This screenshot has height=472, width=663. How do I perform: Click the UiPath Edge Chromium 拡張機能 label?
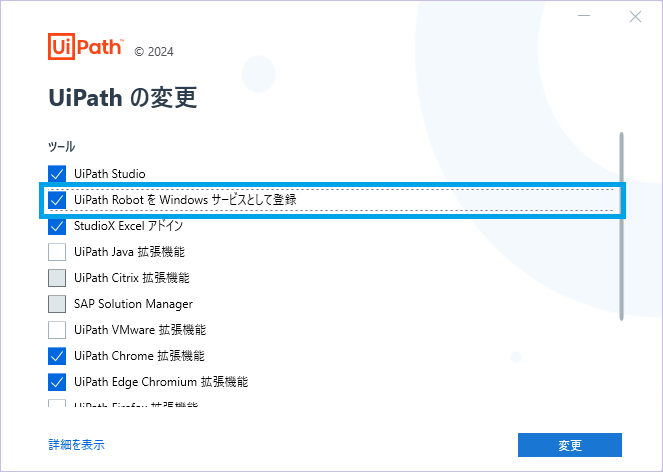click(161, 382)
